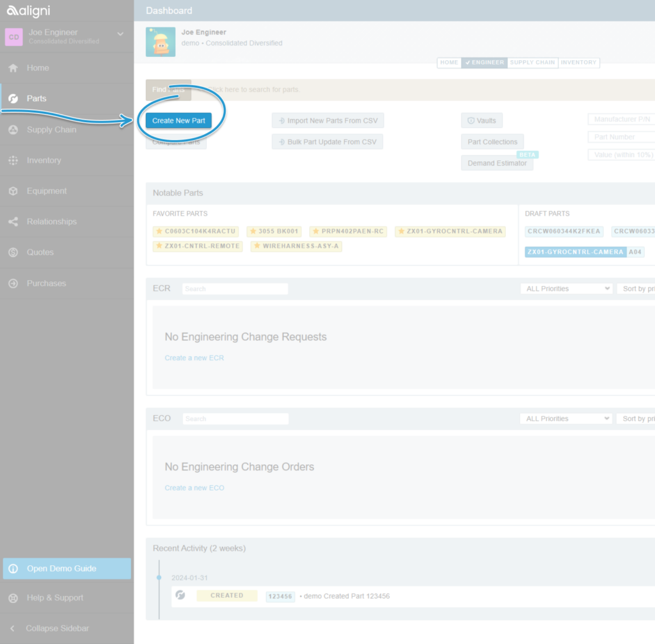Image resolution: width=655 pixels, height=644 pixels.
Task: Open the ALL Priorities dropdown for ECR
Action: [565, 288]
